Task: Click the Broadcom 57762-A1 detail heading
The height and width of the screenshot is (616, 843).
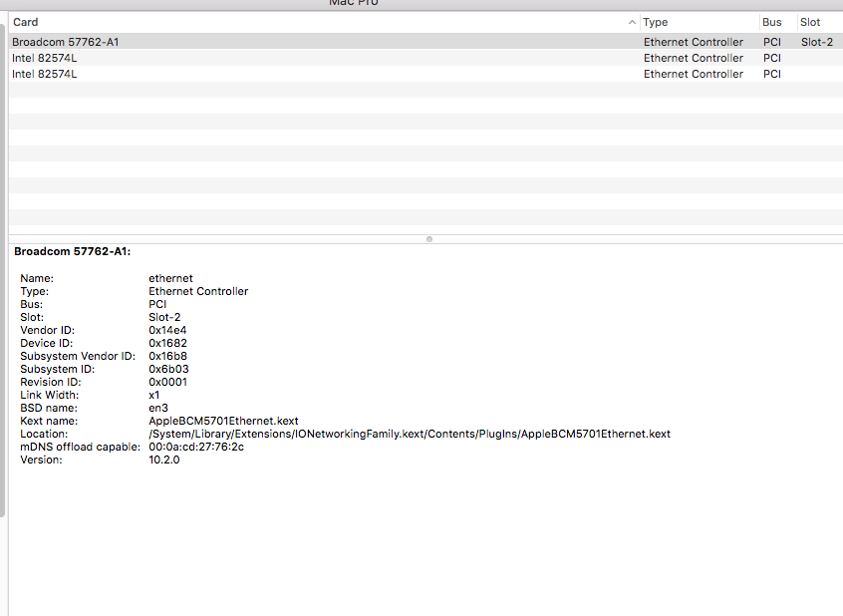Action: point(73,252)
